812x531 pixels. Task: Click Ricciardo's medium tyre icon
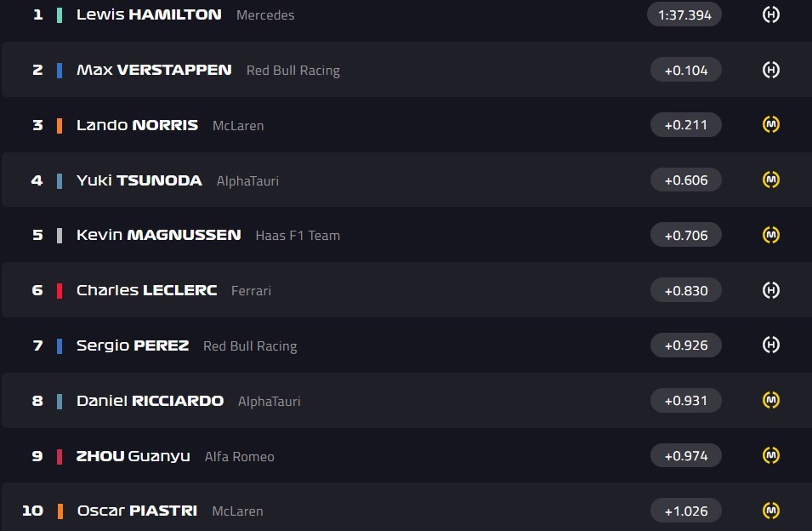[x=770, y=400]
